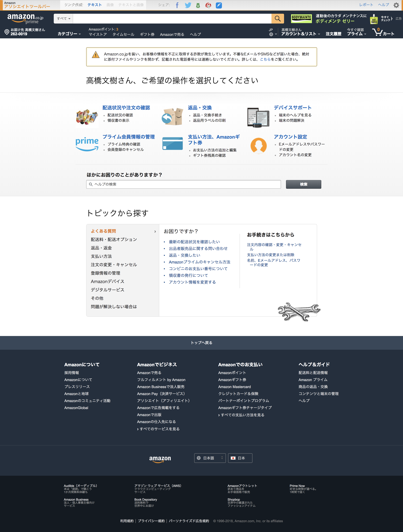Select 支払い方法 topic
Image resolution: width=403 pixels, height=532 pixels.
(x=101, y=256)
